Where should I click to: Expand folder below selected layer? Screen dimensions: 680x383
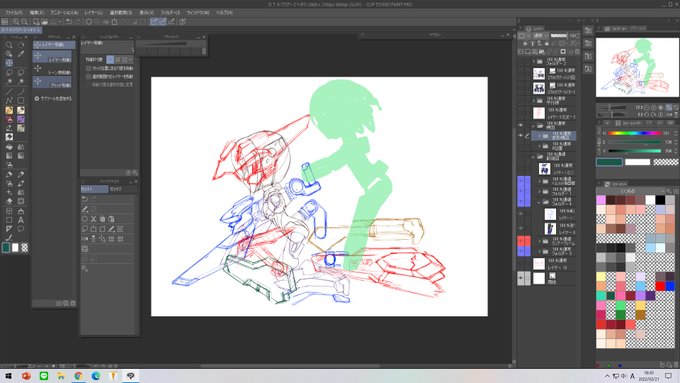[x=540, y=146]
